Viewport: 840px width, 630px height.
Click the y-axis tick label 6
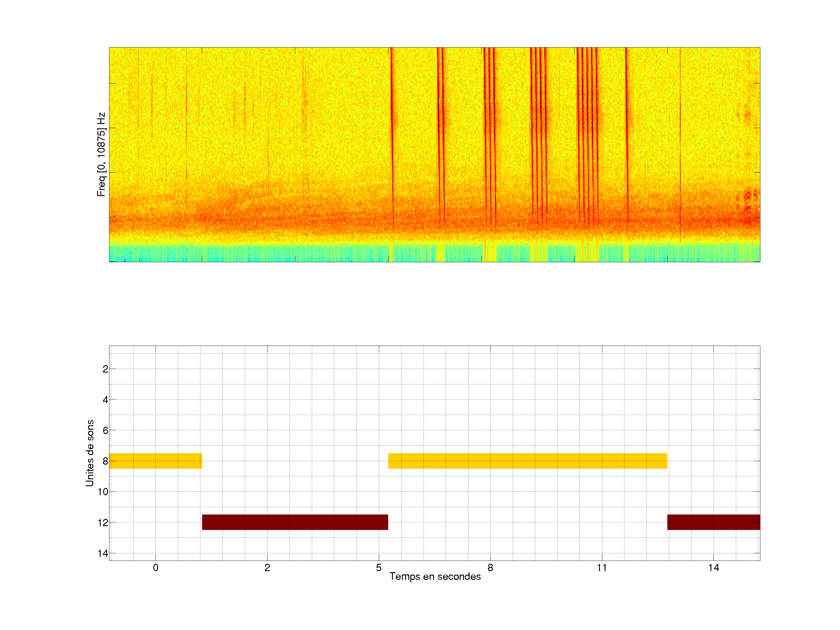click(105, 430)
